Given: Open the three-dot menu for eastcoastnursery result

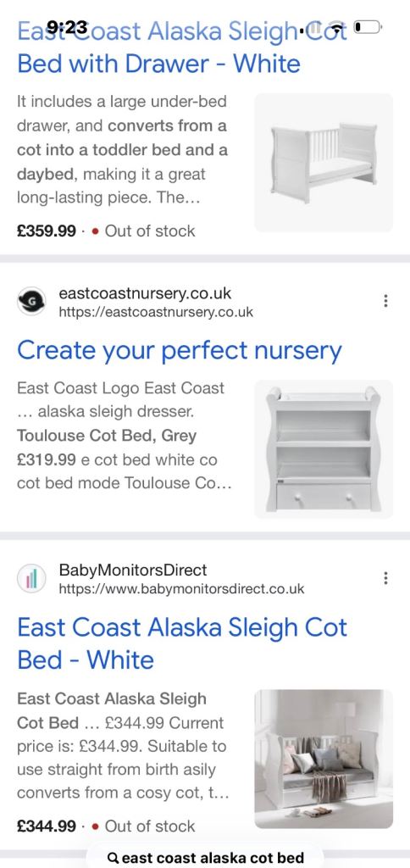Looking at the screenshot, I should coord(385,301).
